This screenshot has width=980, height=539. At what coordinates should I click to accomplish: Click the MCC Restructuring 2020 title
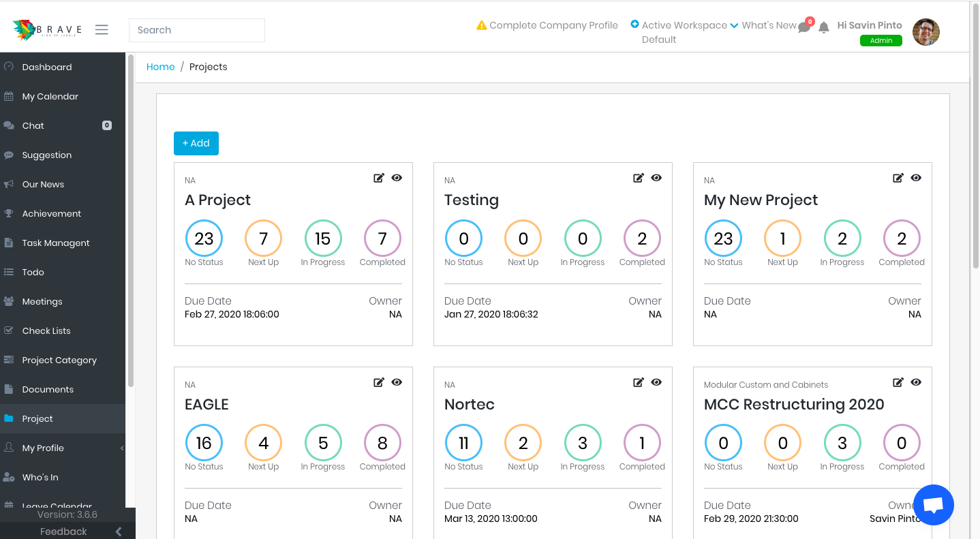click(x=794, y=404)
